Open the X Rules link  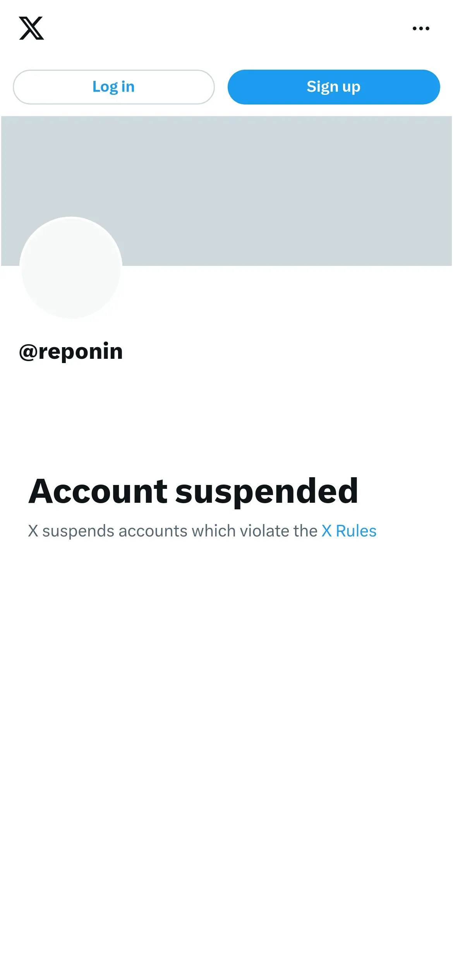tap(349, 531)
